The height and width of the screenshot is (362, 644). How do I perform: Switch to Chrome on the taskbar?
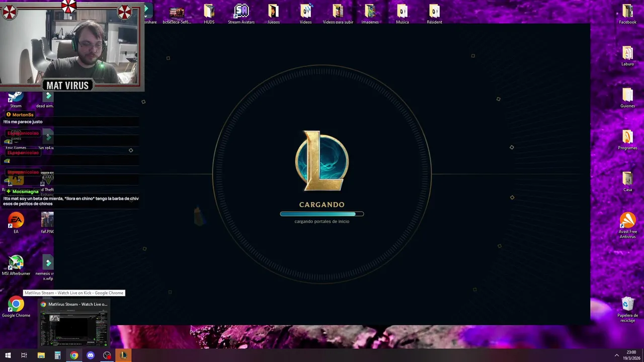click(74, 355)
